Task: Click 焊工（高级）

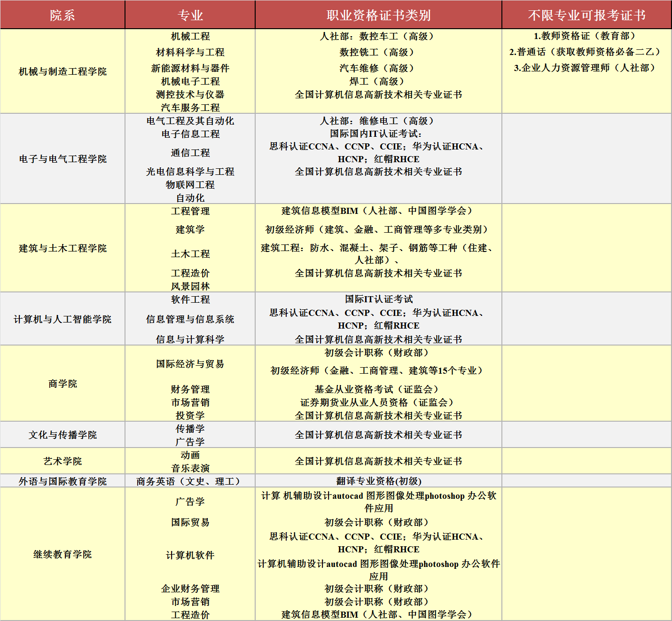Action: (x=378, y=81)
